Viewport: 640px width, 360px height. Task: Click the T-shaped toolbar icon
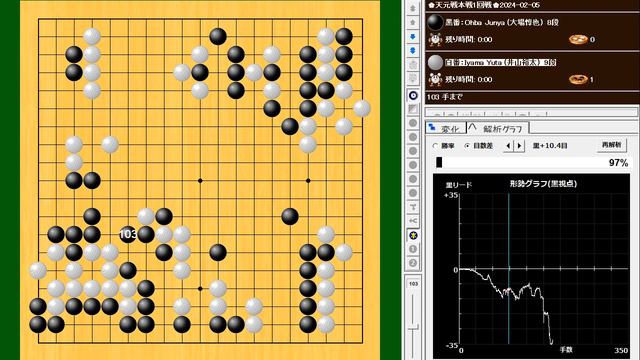pos(413,207)
